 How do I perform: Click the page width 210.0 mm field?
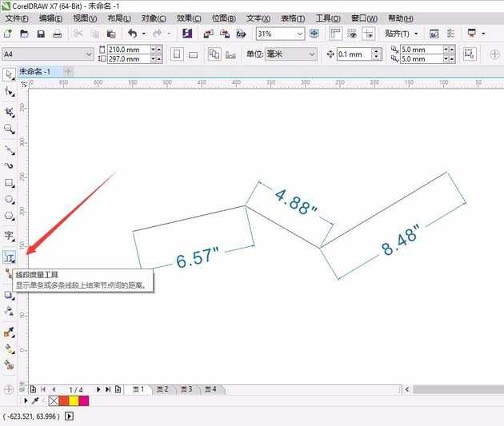point(126,49)
